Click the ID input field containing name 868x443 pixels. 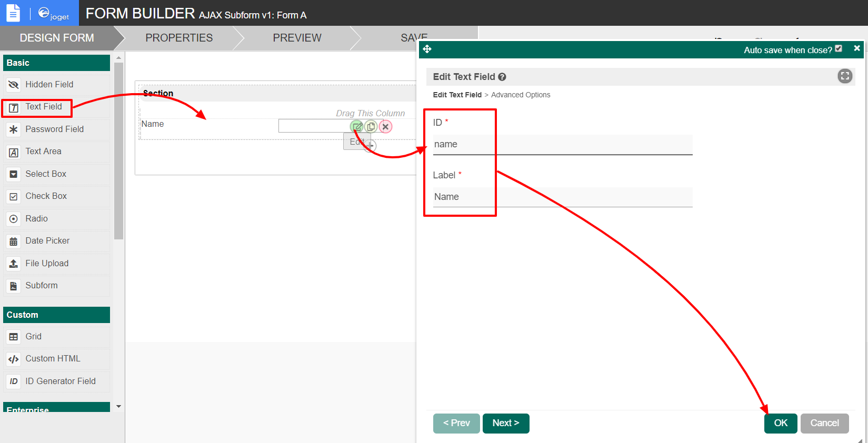562,145
